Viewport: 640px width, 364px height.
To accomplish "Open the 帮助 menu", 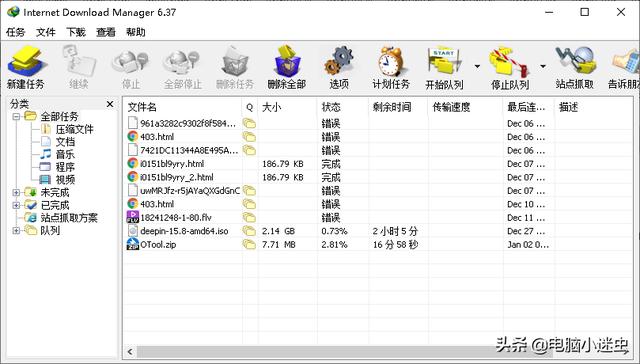I will coord(136,32).
